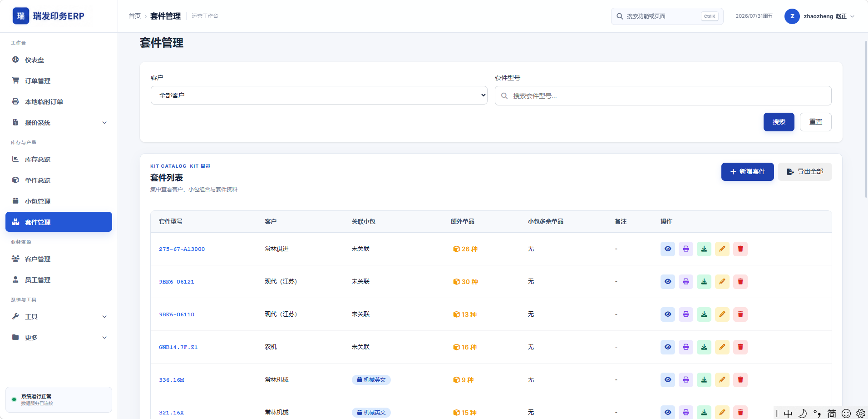Open 订单管理 in the sidebar
The image size is (868, 419).
(x=59, y=81)
